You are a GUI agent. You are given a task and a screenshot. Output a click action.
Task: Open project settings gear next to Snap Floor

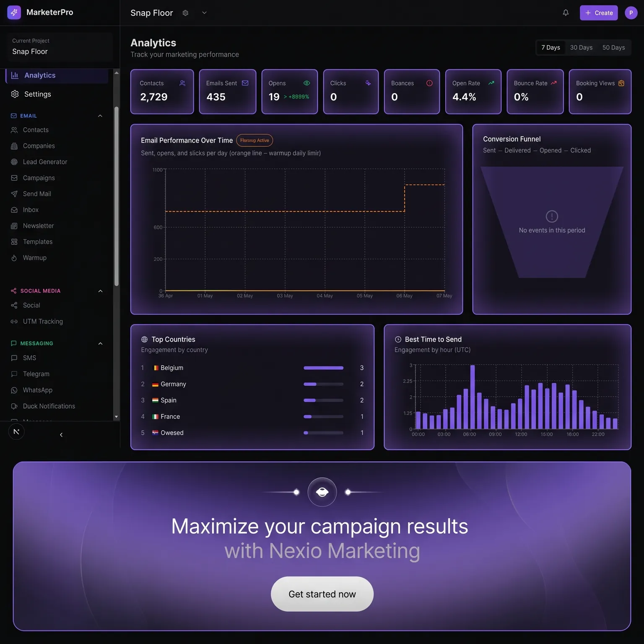185,13
